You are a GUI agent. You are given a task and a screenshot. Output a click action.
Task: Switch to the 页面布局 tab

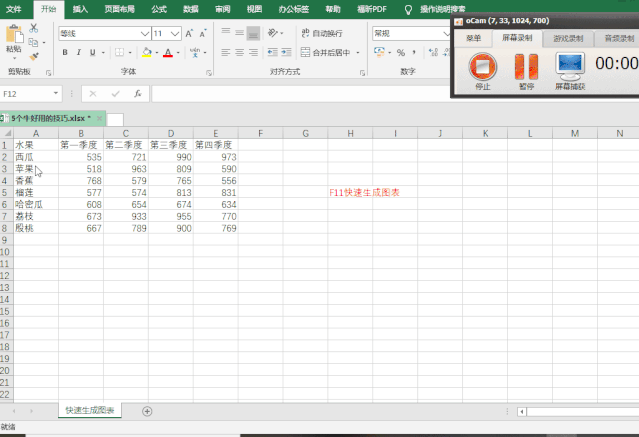click(x=119, y=9)
